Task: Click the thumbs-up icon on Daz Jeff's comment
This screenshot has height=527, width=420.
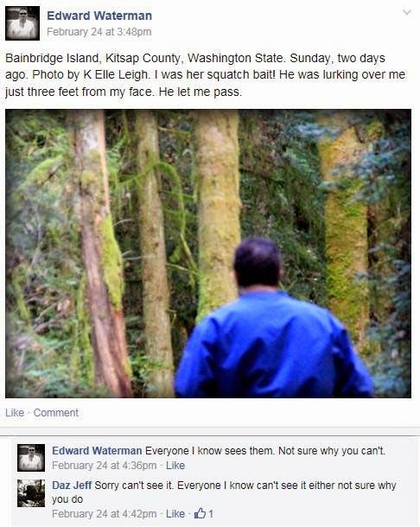Action: [x=200, y=513]
